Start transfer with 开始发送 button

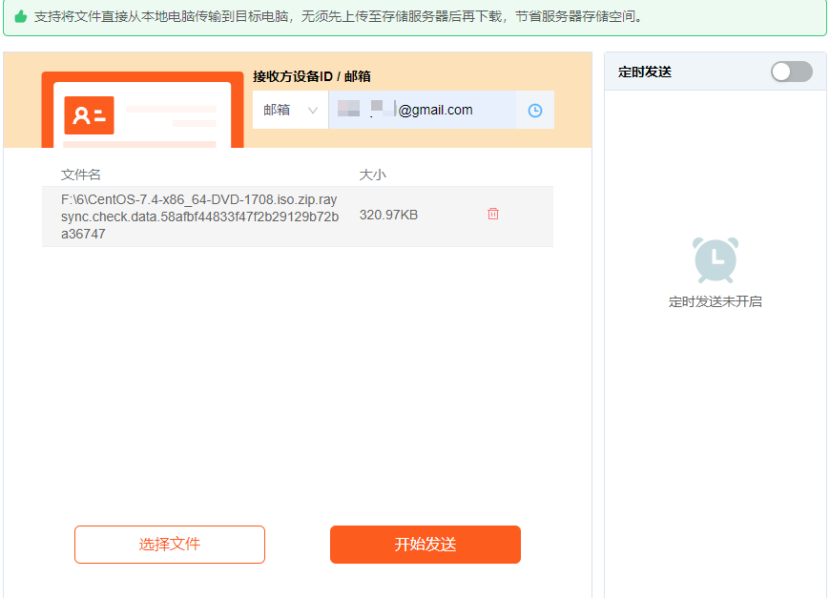[x=425, y=545]
